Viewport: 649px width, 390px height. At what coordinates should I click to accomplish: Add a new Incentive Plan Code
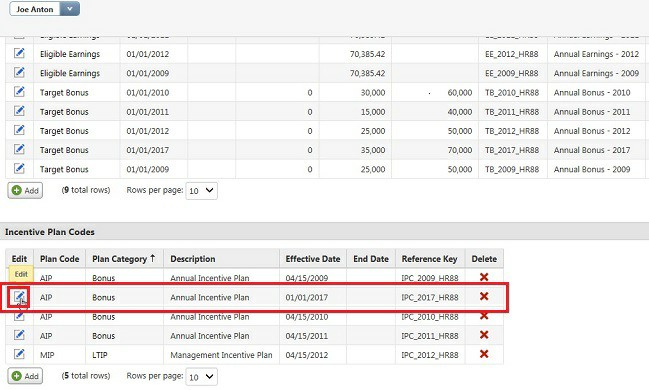coord(25,376)
